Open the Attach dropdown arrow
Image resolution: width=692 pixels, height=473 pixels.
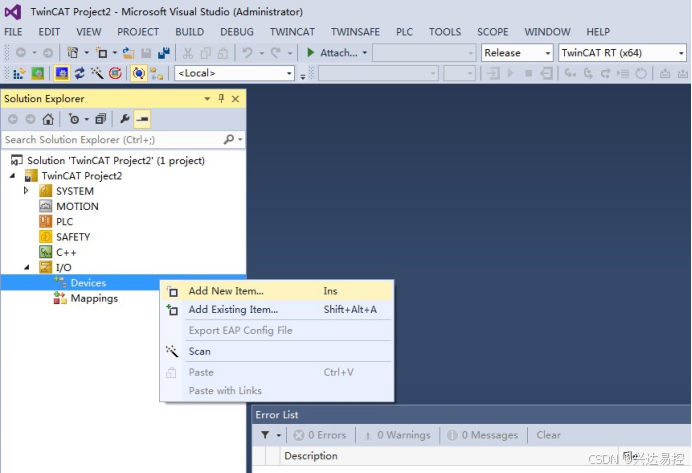click(x=365, y=53)
